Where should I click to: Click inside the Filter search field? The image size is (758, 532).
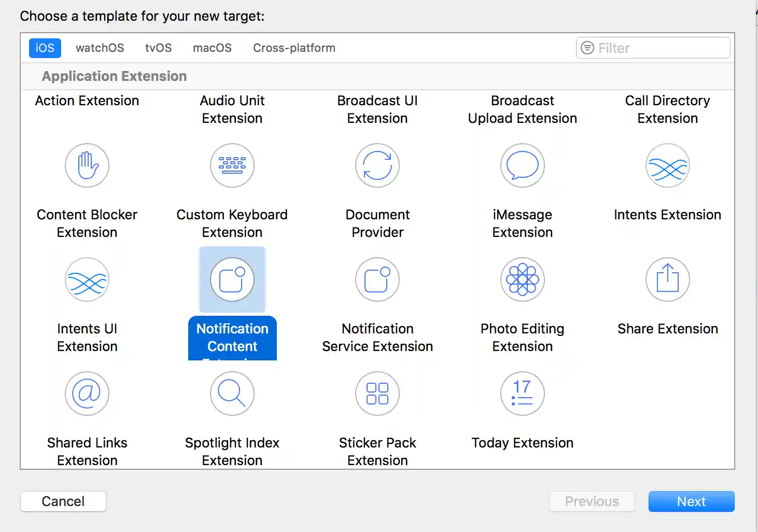click(652, 48)
